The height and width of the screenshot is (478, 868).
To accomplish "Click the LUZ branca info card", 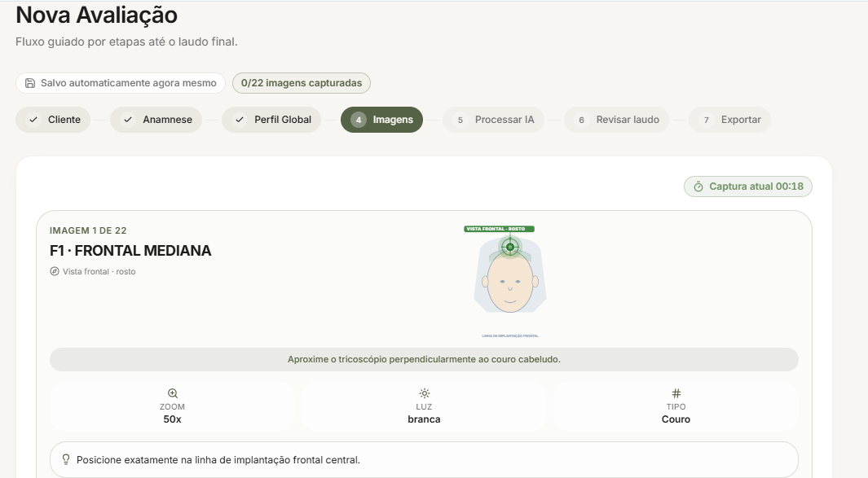I will point(424,406).
